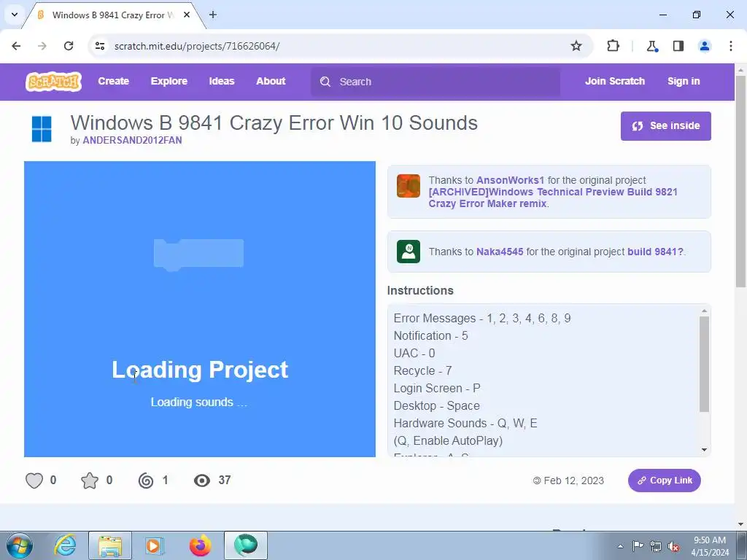Click the page scrollbar down arrow
Screen dimensions: 747x560
741,524
